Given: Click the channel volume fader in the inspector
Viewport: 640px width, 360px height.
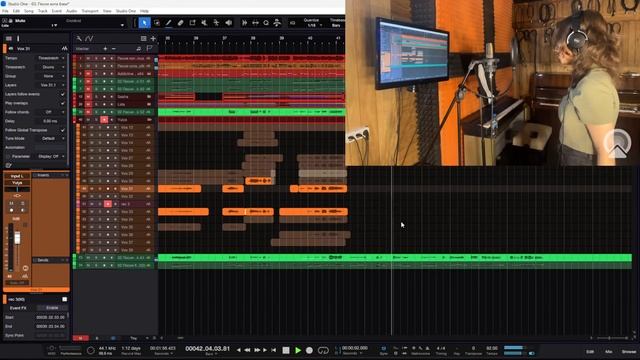Looking at the screenshot, I should pos(17,238).
